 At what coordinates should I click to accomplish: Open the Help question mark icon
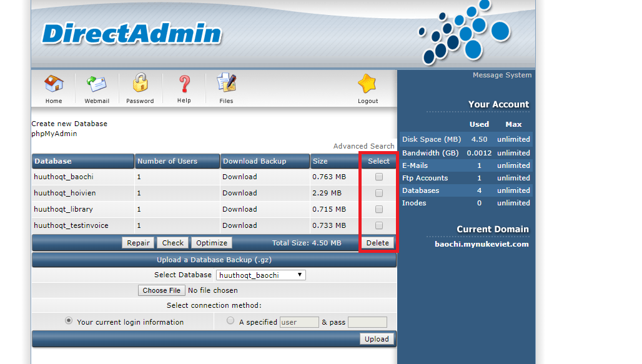[184, 84]
